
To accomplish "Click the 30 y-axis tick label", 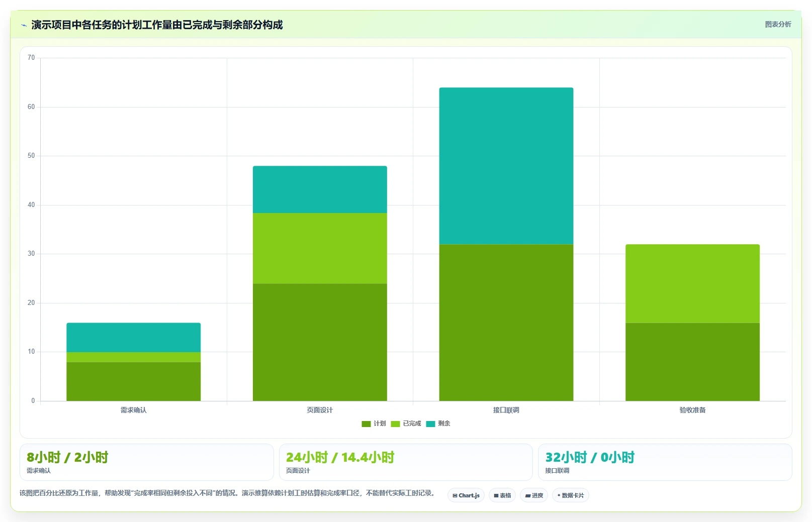I will coord(31,254).
